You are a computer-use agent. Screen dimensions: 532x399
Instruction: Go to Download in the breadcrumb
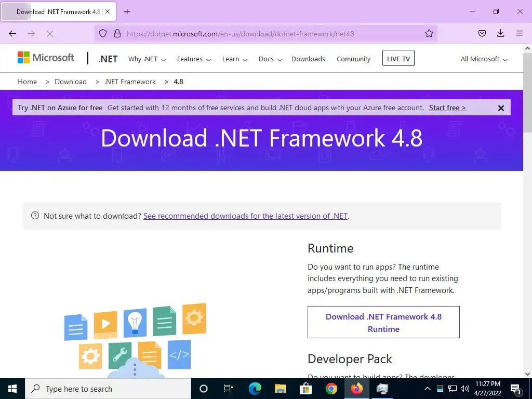[x=71, y=82]
